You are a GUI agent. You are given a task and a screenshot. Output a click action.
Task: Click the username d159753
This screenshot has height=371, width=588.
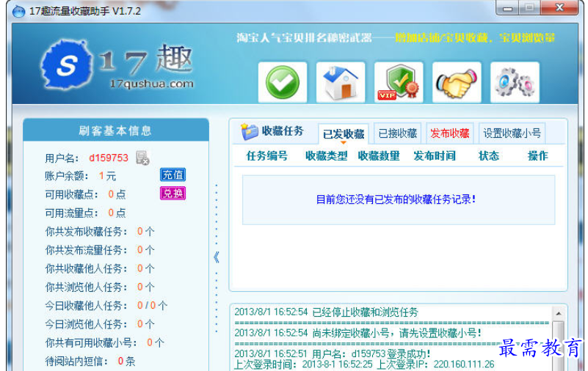(x=109, y=158)
